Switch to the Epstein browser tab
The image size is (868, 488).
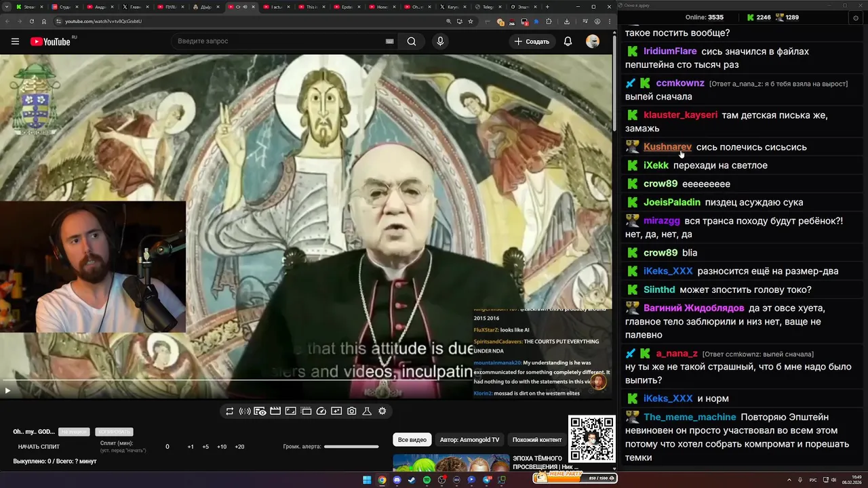click(349, 7)
